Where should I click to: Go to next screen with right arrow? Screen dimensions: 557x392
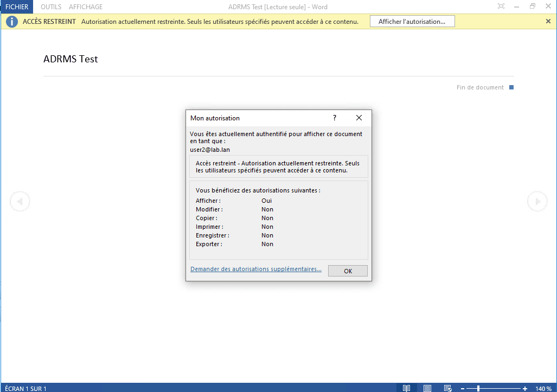(x=537, y=202)
